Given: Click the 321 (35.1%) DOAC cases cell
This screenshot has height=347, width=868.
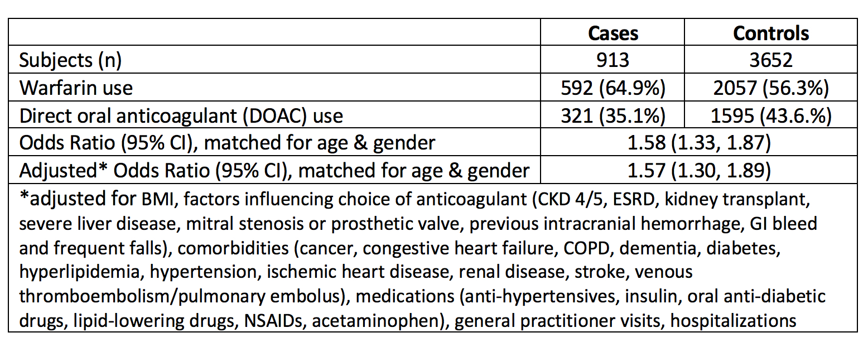Looking at the screenshot, I should point(613,115).
